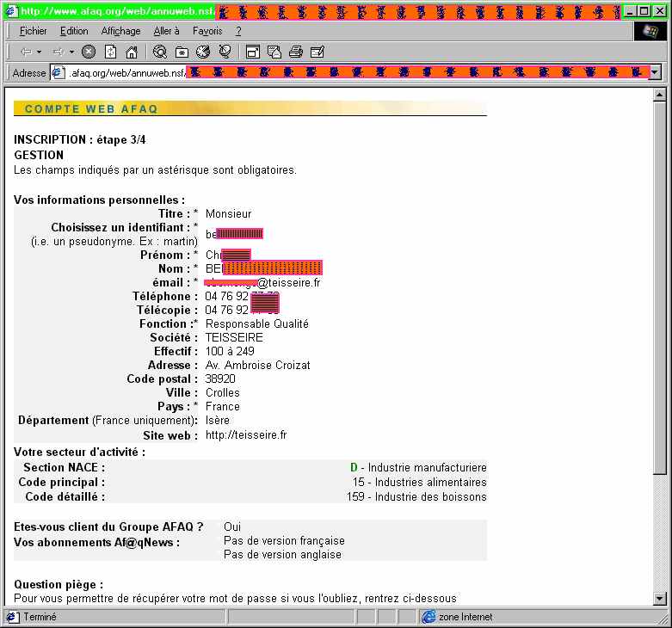Click the scrollbar up arrow
This screenshot has width=672, height=628.
tap(659, 95)
